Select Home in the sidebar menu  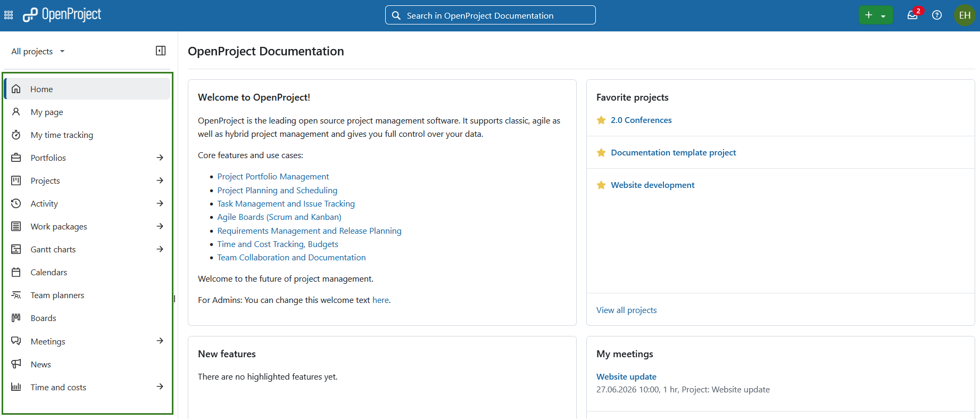click(x=87, y=89)
